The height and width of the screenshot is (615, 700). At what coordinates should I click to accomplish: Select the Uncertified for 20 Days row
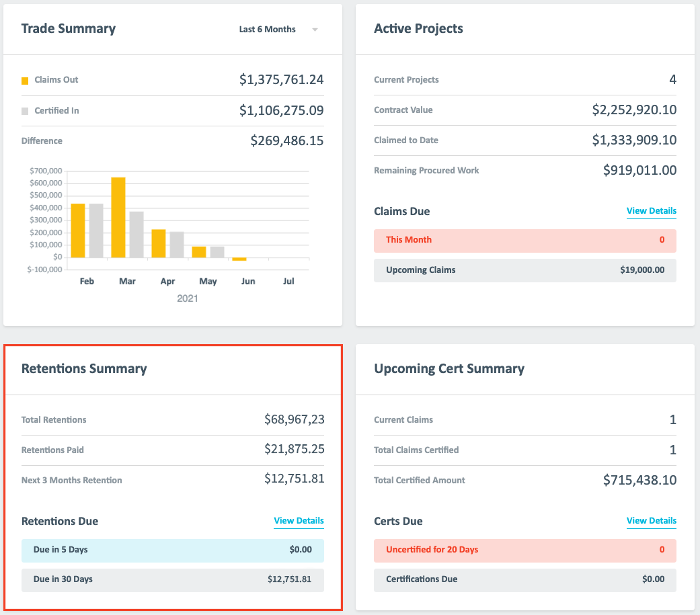[x=525, y=550]
